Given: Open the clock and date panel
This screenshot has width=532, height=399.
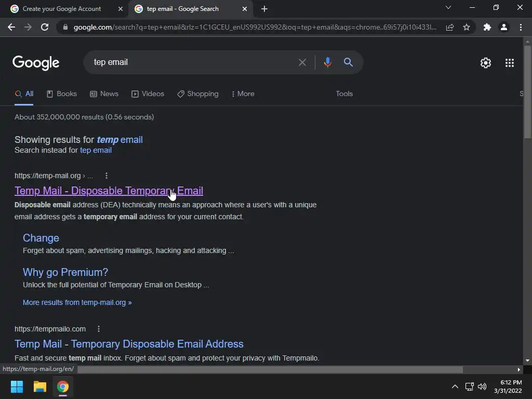Looking at the screenshot, I should [508, 387].
